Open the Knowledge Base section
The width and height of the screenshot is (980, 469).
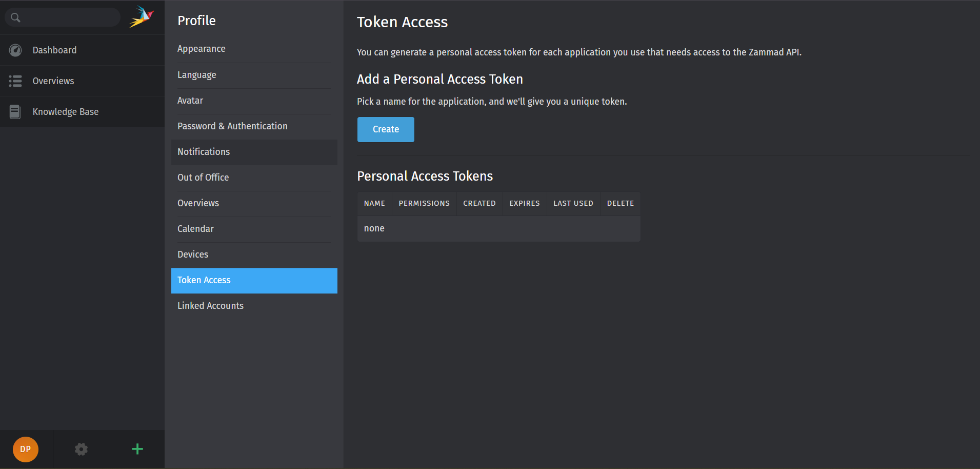pos(65,111)
